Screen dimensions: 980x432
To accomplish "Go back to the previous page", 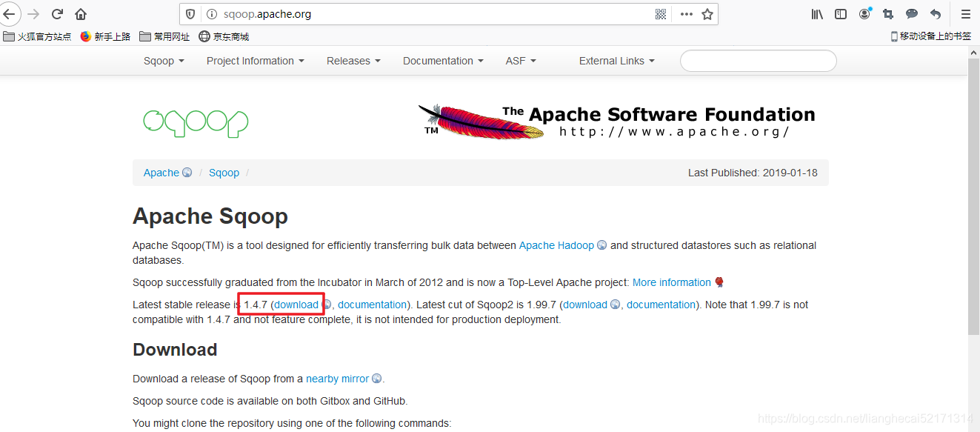I will [x=9, y=14].
